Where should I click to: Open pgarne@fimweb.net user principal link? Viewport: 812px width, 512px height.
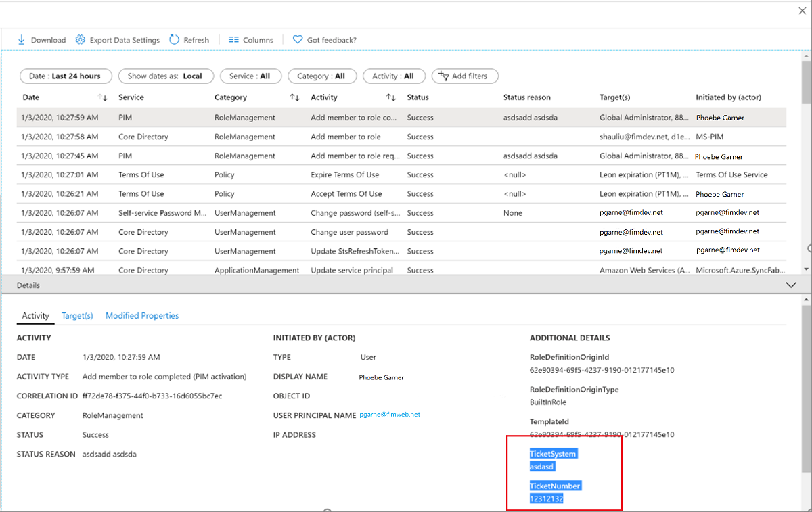coord(390,415)
